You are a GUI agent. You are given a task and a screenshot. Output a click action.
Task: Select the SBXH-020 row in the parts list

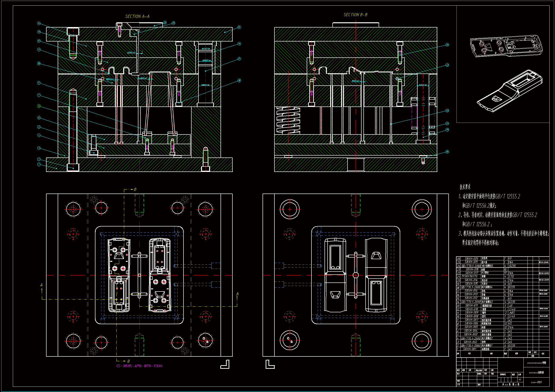click(x=471, y=258)
